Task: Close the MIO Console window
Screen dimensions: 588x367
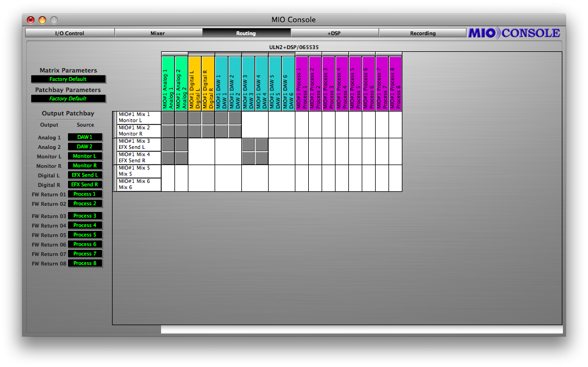Action: [31, 20]
